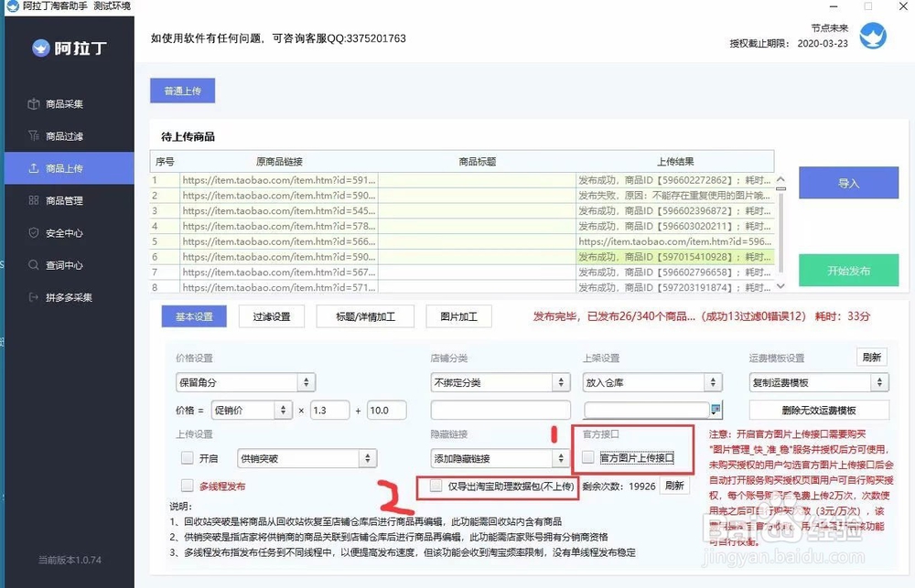915x588 pixels.
Task: Open 拼多多采集 in the sidebar
Action: [69, 297]
